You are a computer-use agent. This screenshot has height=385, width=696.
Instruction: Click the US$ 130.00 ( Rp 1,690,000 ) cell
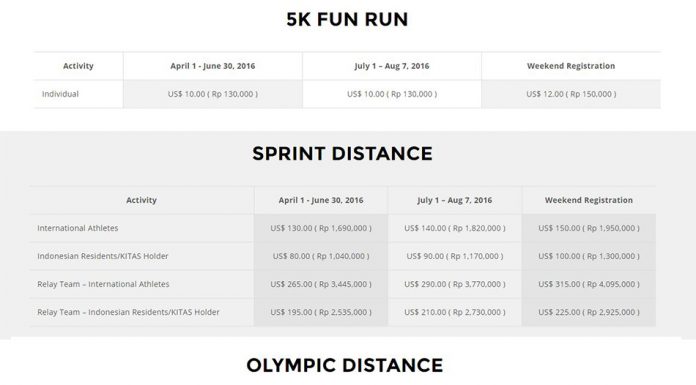click(x=321, y=228)
